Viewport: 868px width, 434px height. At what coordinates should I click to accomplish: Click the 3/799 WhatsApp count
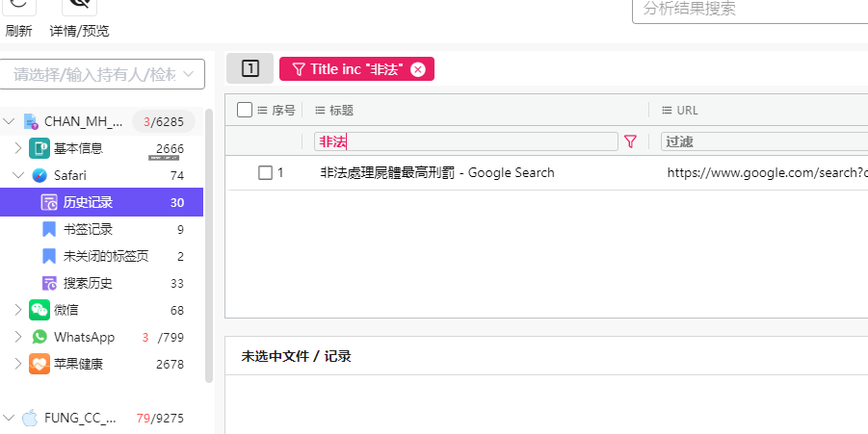tap(163, 337)
